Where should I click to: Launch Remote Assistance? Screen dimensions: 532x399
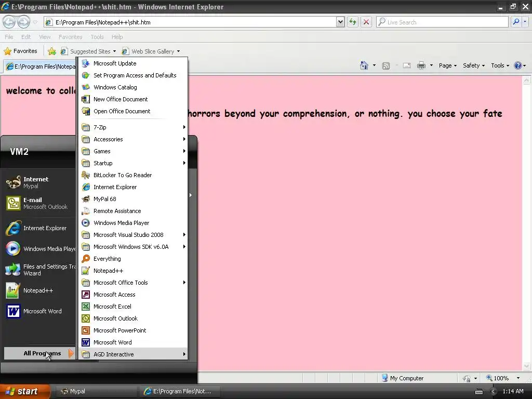coord(133,211)
